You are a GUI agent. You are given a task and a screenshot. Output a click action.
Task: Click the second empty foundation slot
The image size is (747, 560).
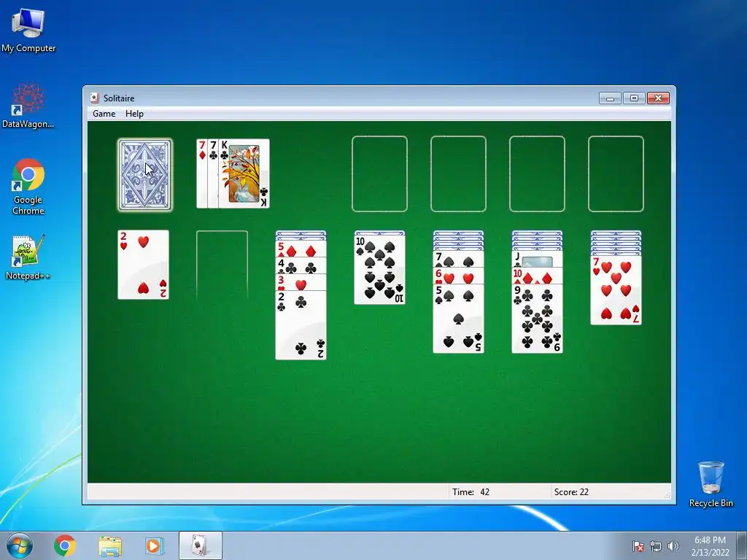pyautogui.click(x=458, y=174)
